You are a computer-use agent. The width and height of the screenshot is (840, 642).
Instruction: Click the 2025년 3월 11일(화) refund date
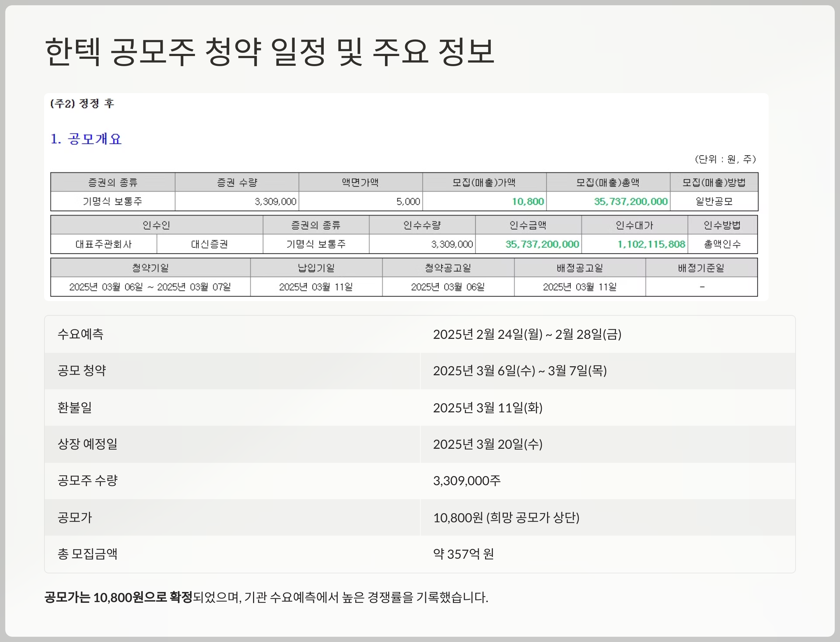488,407
